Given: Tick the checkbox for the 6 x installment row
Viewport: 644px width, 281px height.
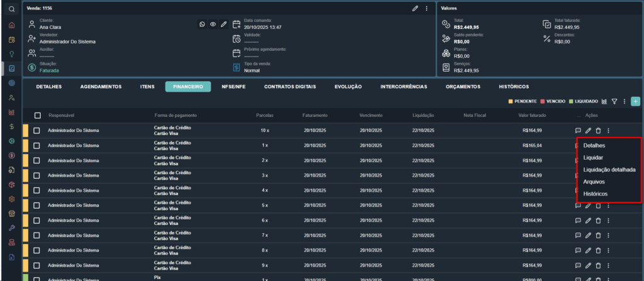Looking at the screenshot, I should 37,221.
